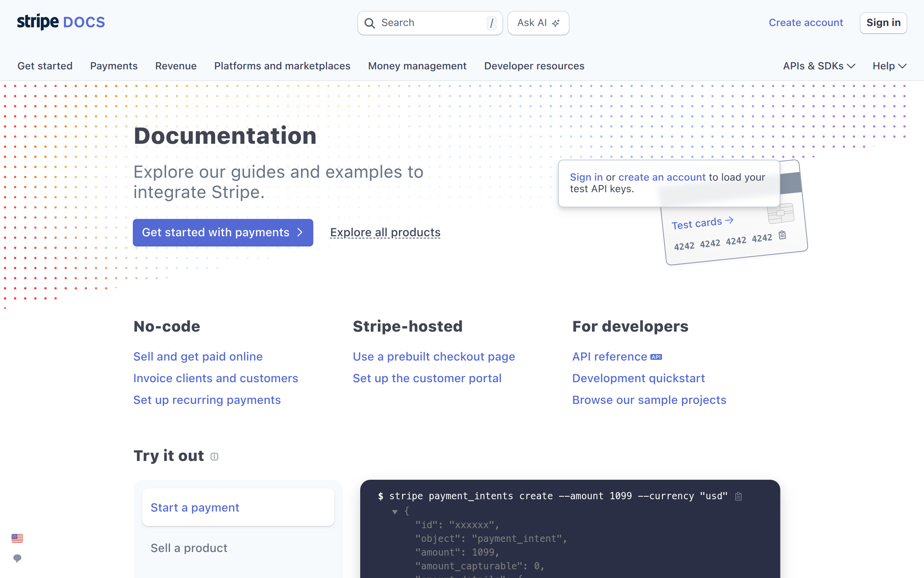
Task: Open the Test cards link
Action: tap(702, 223)
